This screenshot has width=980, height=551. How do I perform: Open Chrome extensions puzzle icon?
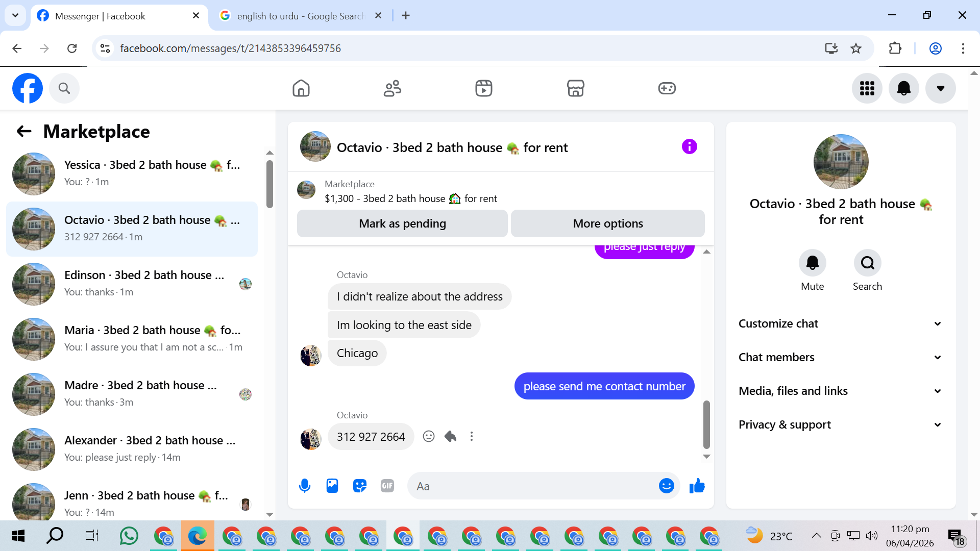895,48
